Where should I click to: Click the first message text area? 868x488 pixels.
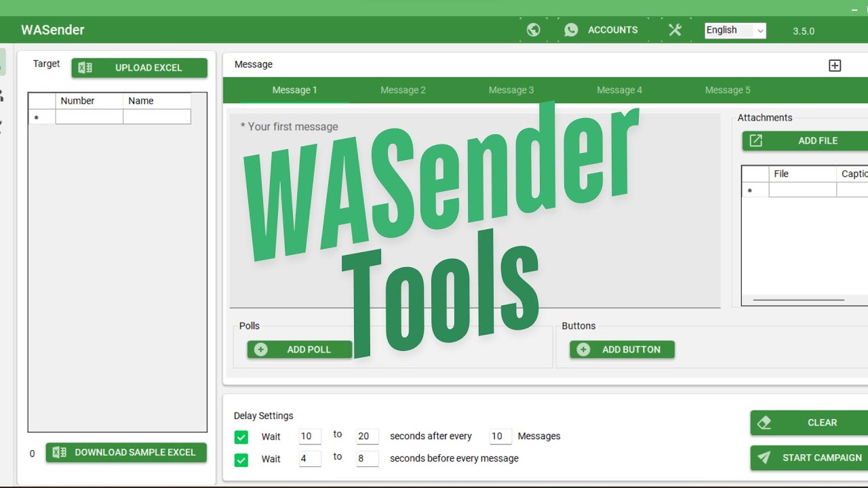coord(475,210)
